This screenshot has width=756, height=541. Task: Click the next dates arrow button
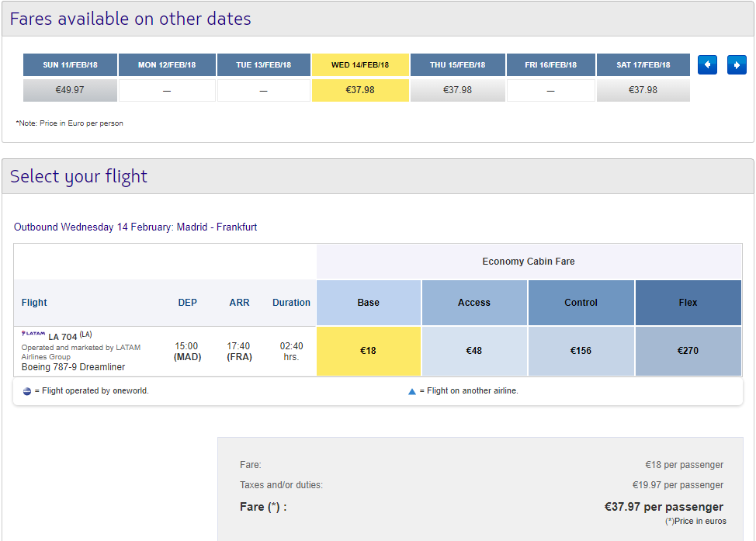pyautogui.click(x=737, y=64)
